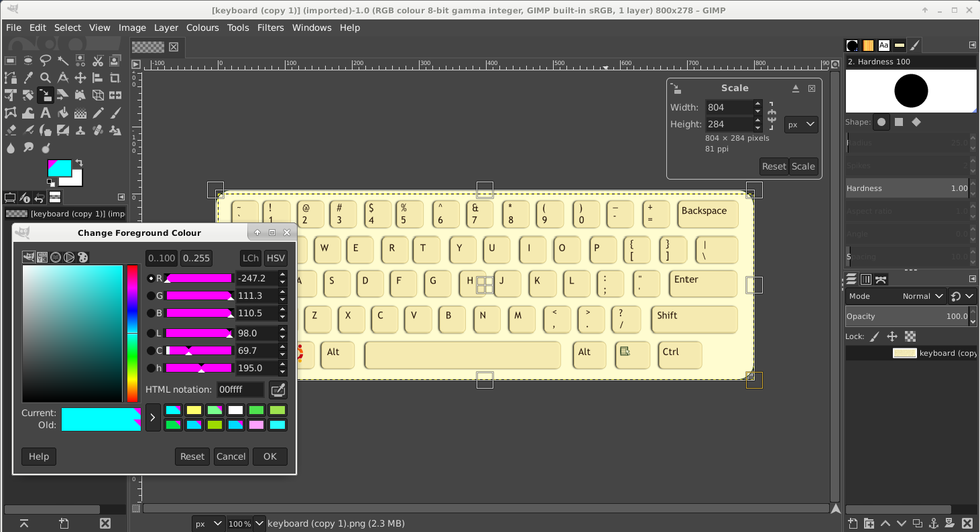The image size is (980, 532).
Task: Select the Shear tool
Action: [62, 96]
